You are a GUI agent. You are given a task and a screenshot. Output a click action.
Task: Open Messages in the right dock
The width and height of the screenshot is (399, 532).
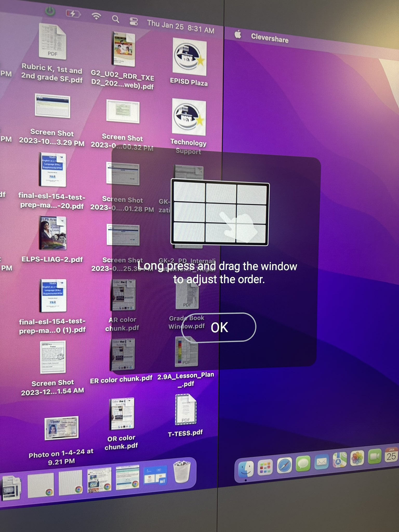tap(303, 464)
